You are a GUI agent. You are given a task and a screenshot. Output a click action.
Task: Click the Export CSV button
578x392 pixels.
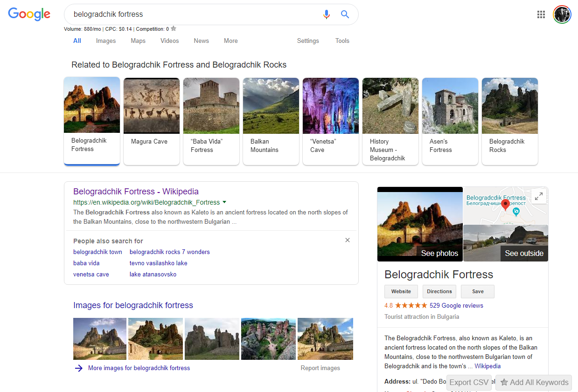click(x=469, y=383)
